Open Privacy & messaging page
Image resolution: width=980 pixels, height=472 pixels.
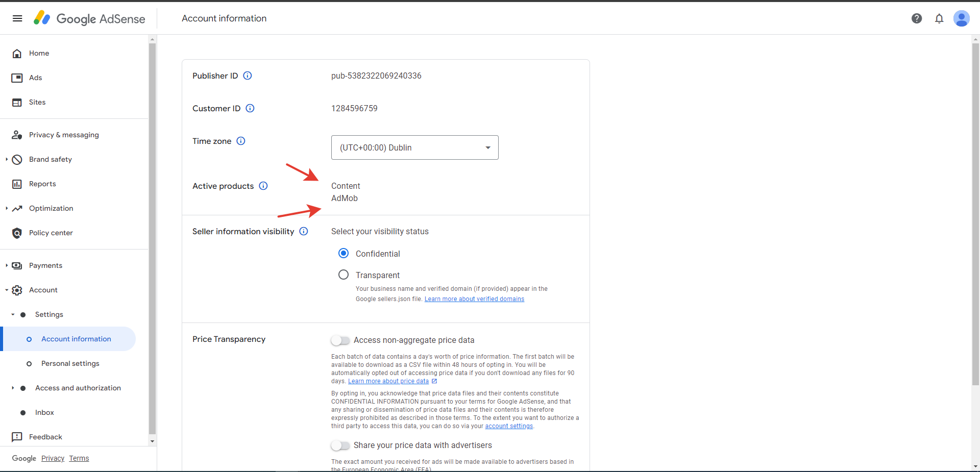coord(64,135)
